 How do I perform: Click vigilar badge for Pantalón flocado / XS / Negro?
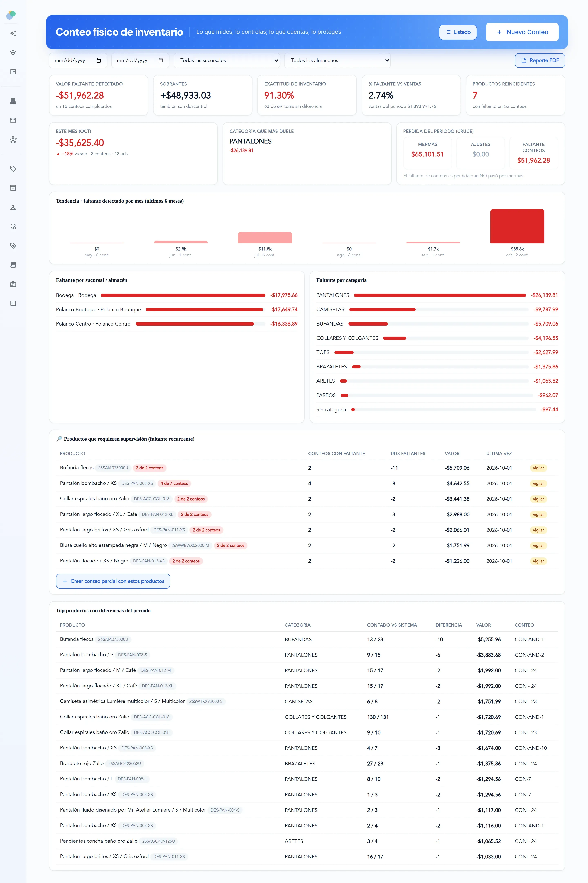pyautogui.click(x=538, y=561)
